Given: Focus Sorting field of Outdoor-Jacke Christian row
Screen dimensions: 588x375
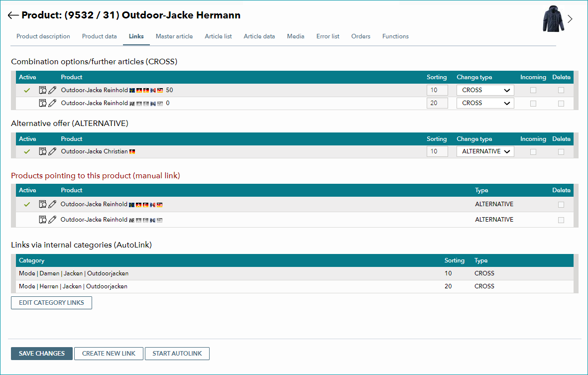Looking at the screenshot, I should point(437,151).
